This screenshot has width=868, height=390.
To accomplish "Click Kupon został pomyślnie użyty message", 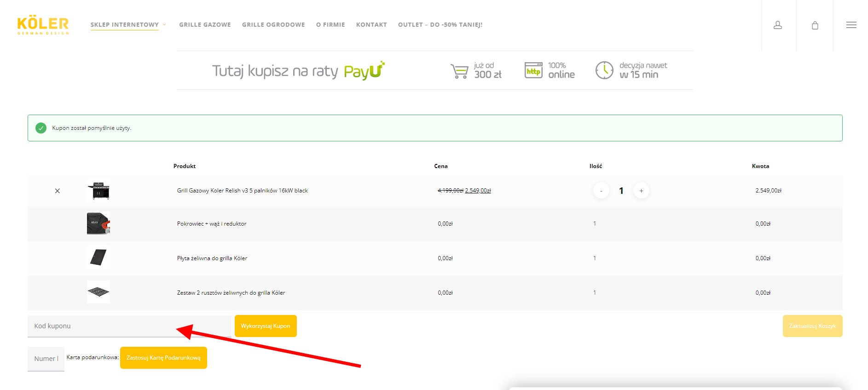I will (x=92, y=128).
